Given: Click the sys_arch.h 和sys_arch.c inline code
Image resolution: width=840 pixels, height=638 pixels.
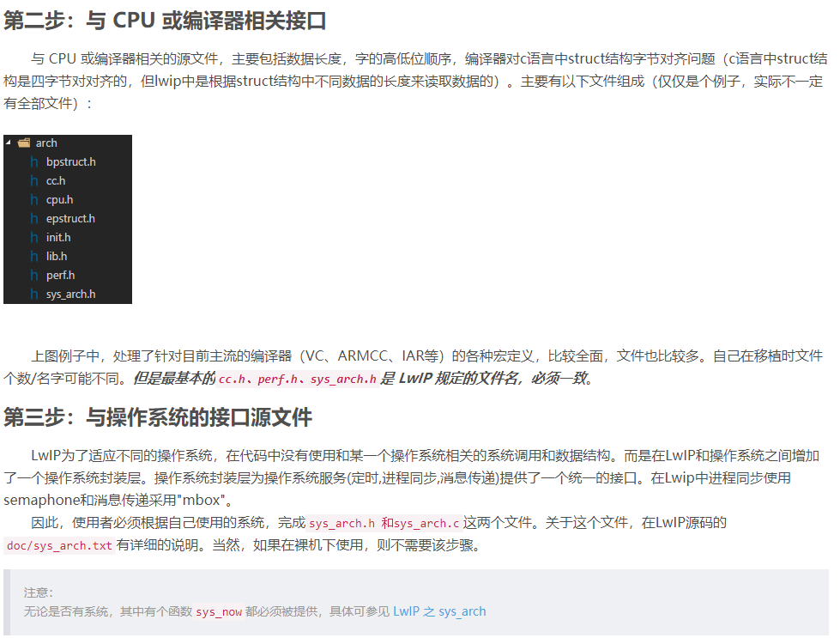Looking at the screenshot, I should (x=384, y=523).
